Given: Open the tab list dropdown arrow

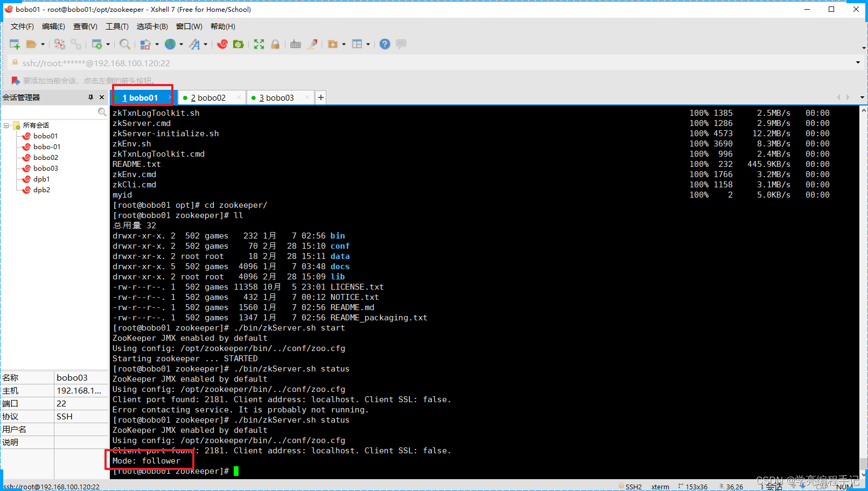Looking at the screenshot, I should click(x=862, y=97).
